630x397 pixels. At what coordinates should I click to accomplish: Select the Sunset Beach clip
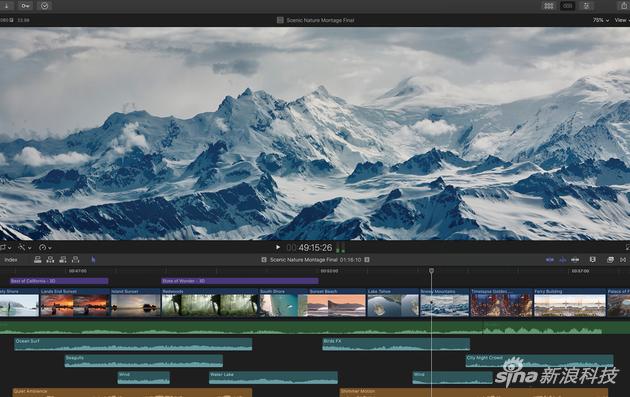point(337,303)
